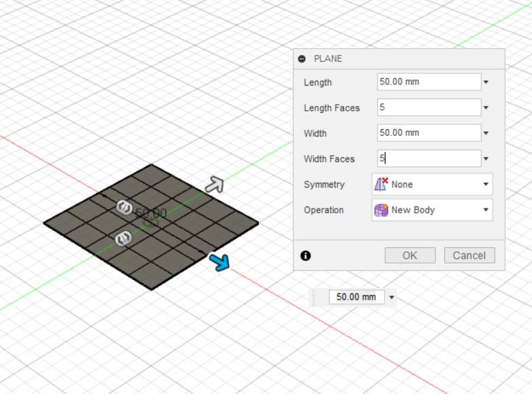This screenshot has height=394, width=532.
Task: Open the Length Faces dropdown arrow
Action: 486,107
